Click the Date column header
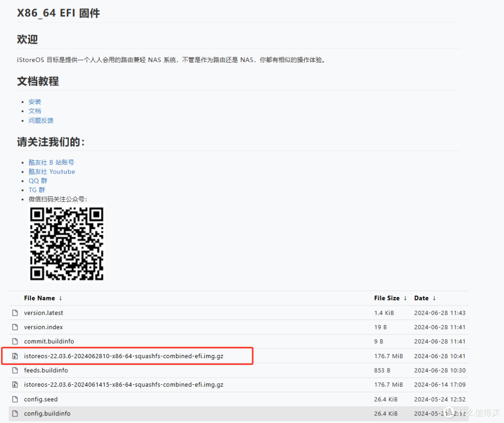This screenshot has width=504, height=423. (x=421, y=298)
